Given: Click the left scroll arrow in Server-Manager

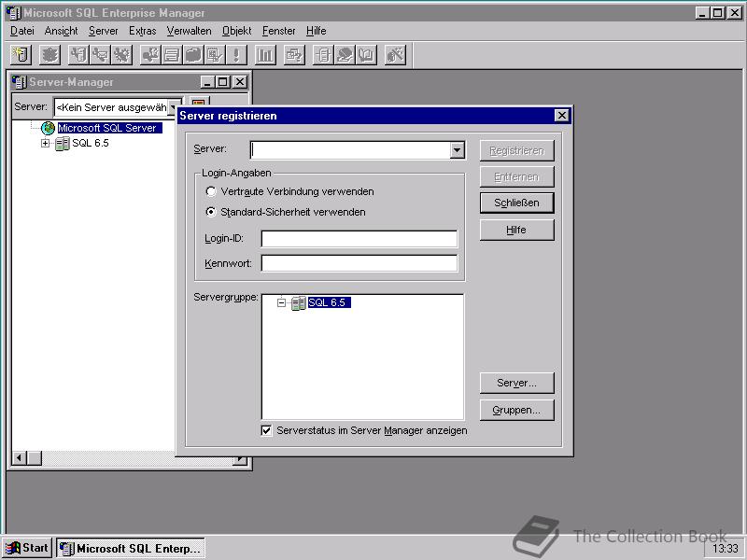Looking at the screenshot, I should (19, 458).
